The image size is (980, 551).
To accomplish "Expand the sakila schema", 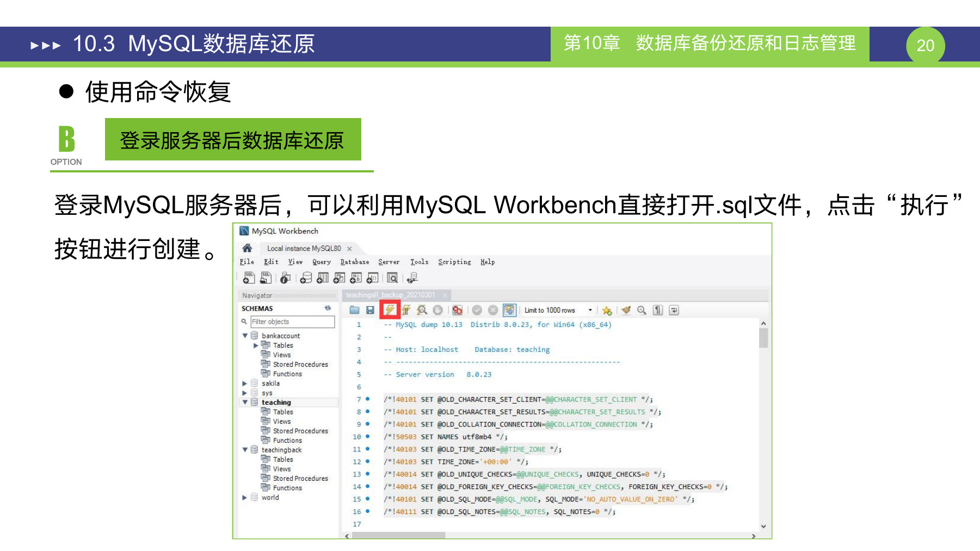I will click(245, 383).
